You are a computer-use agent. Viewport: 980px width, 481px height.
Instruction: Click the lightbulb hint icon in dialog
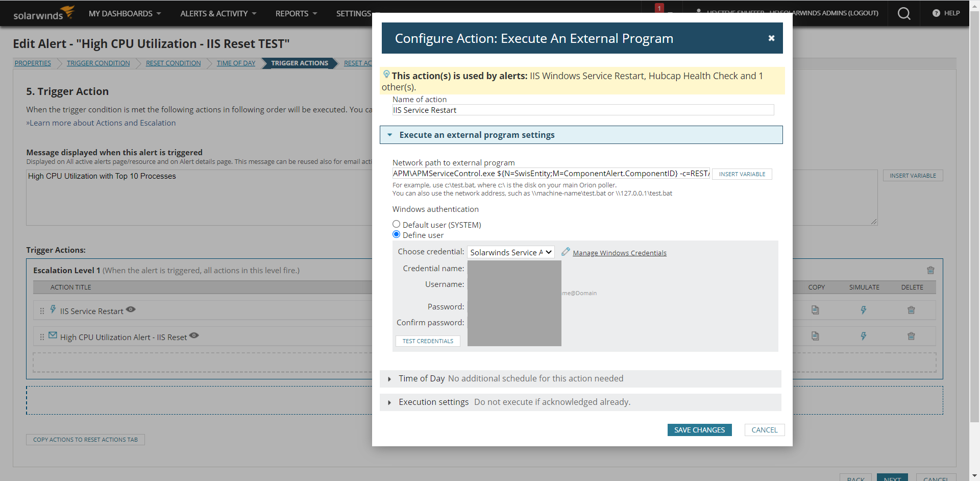point(386,75)
